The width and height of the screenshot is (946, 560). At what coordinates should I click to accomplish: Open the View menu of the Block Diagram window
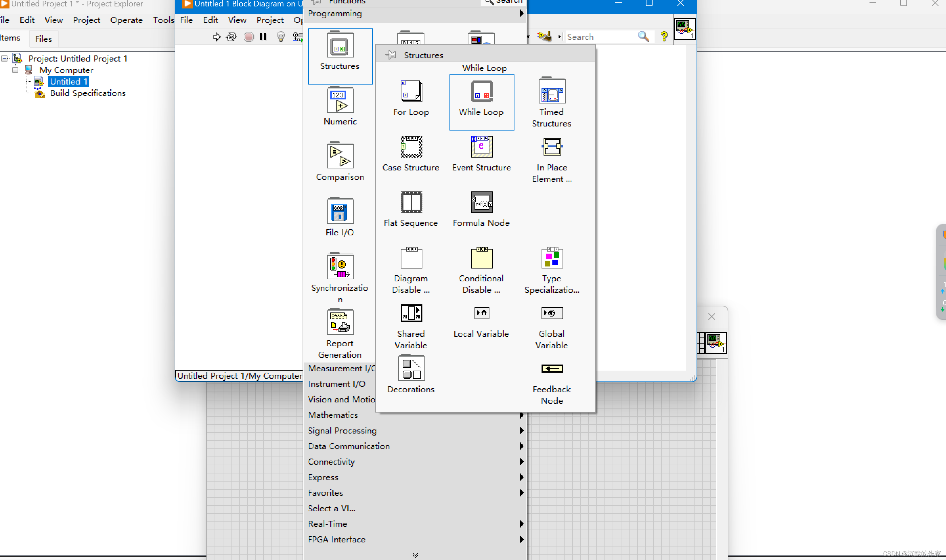[x=237, y=20]
